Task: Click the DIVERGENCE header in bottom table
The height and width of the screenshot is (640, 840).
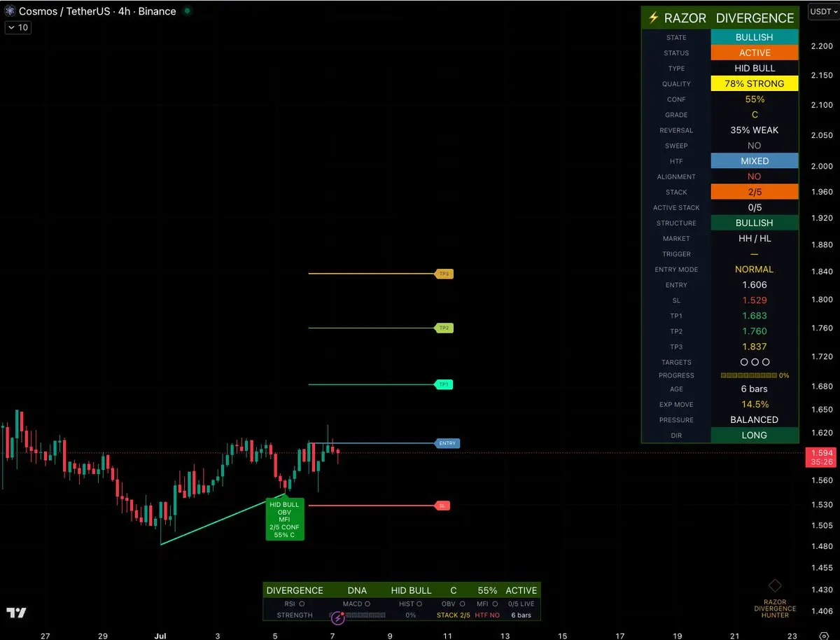Action: (x=295, y=590)
